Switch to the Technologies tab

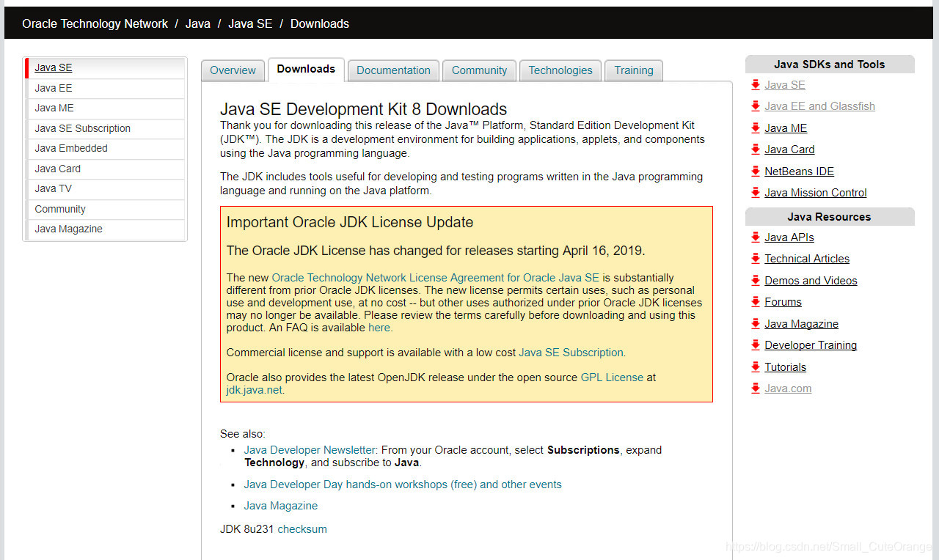coord(560,70)
